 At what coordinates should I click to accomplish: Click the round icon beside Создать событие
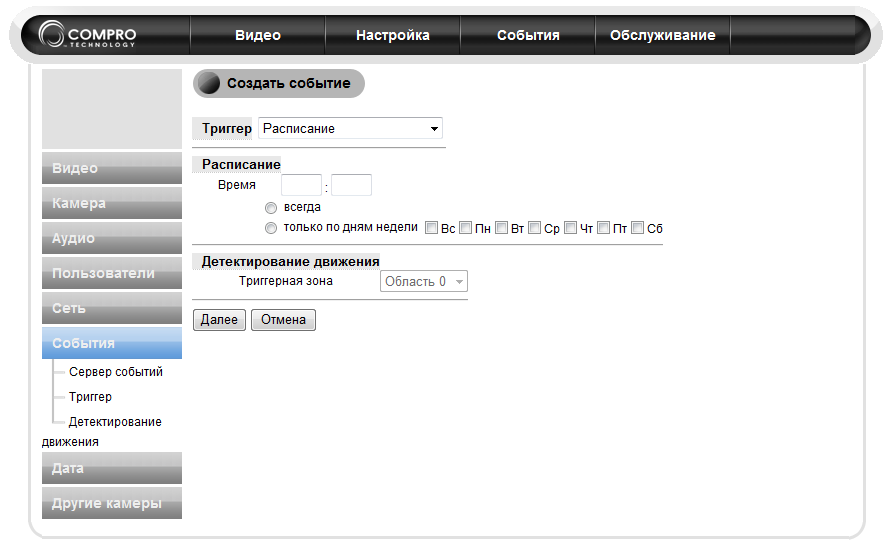[208, 84]
